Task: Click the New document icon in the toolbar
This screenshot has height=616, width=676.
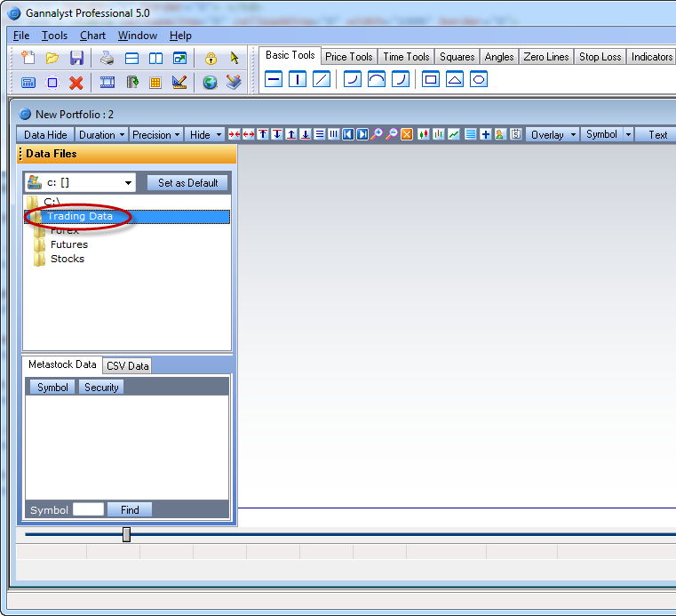Action: (28, 58)
